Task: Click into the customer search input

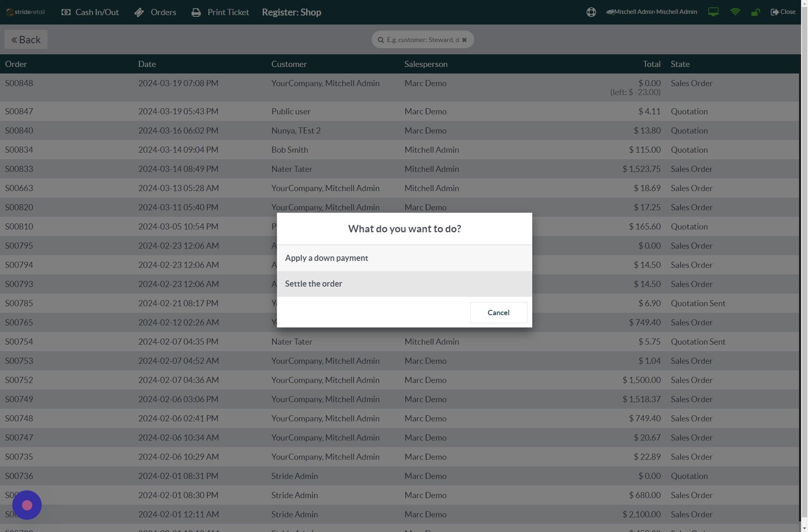Action: (x=422, y=40)
